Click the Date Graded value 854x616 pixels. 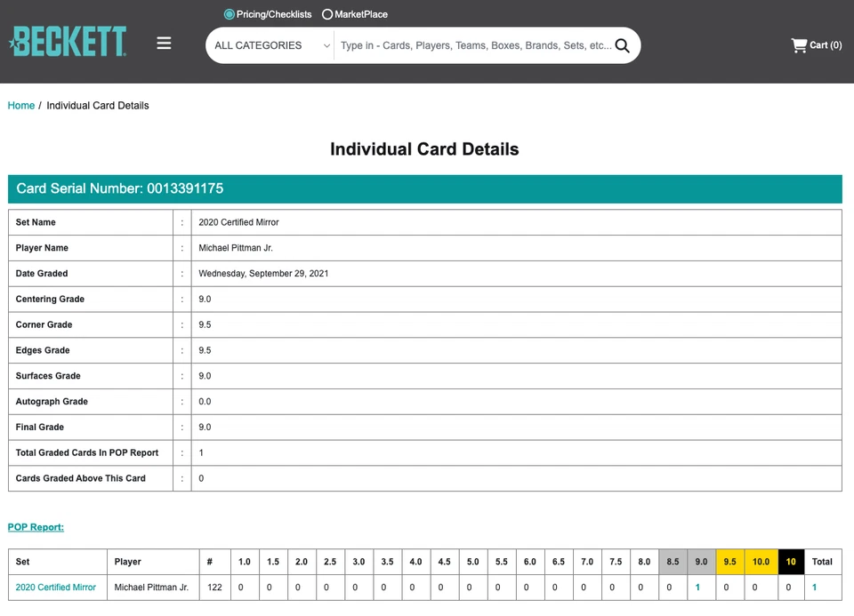(263, 273)
